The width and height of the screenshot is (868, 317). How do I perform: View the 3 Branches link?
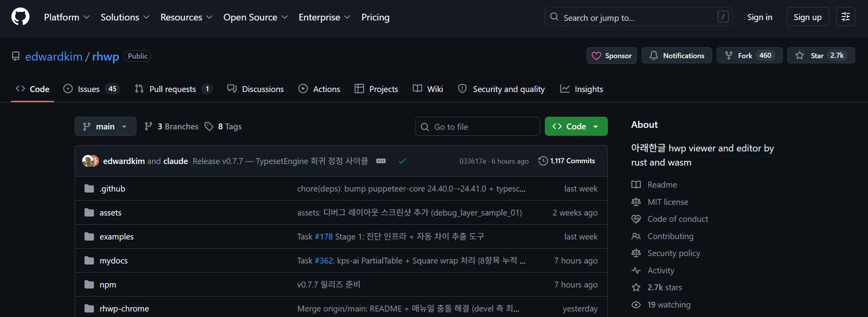[x=171, y=126]
